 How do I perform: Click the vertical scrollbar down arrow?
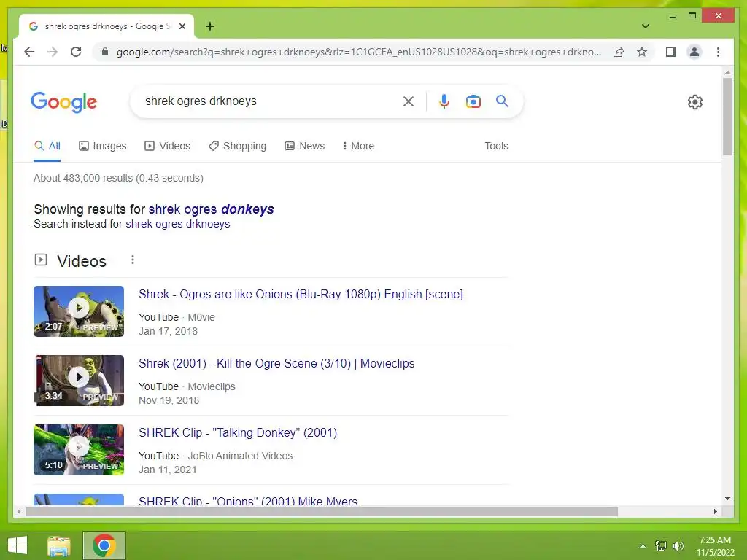coord(727,499)
